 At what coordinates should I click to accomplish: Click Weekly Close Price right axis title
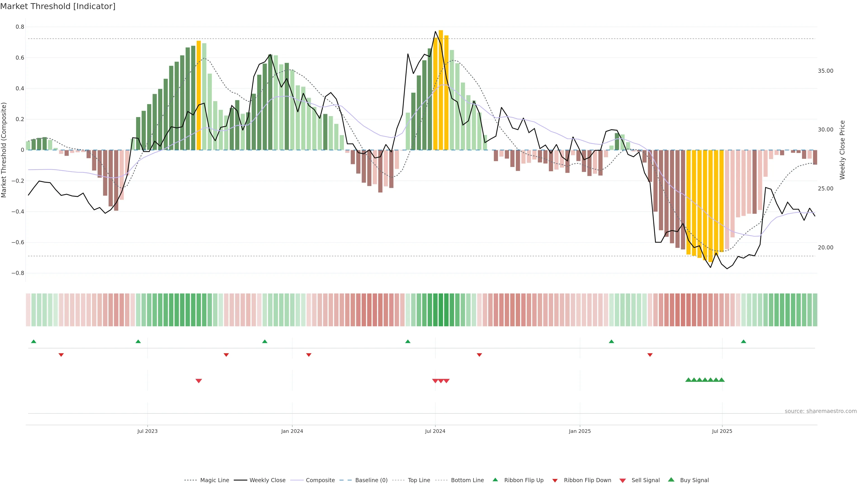842,150
